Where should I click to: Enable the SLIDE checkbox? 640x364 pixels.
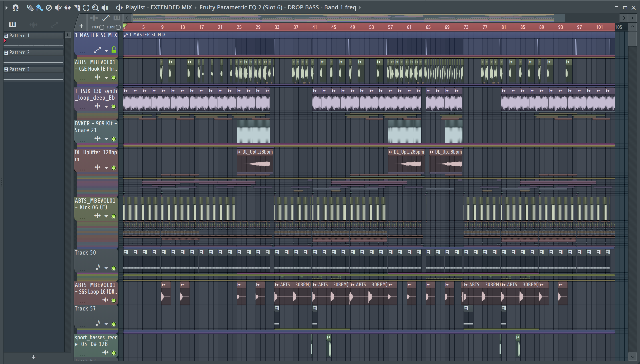point(118,27)
